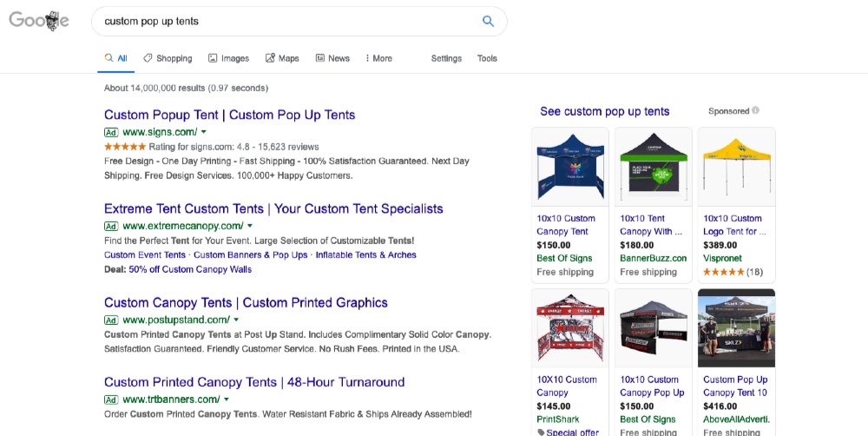Click the www.trtbanners.com/ green URL

click(x=172, y=399)
